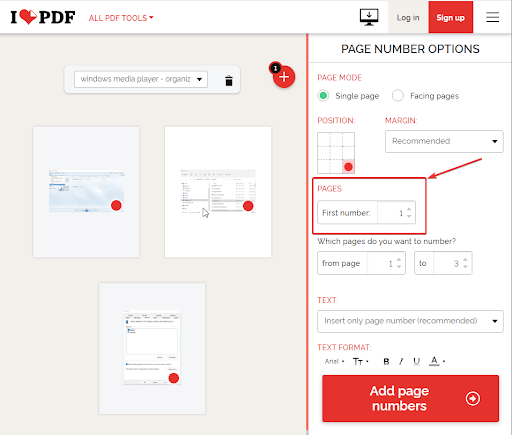Click the Add page numbers button
The width and height of the screenshot is (512, 435).
click(410, 398)
